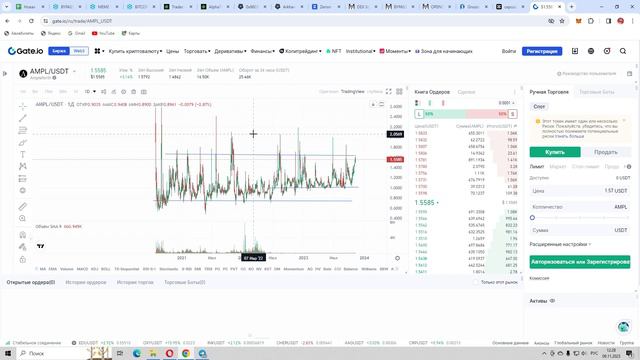
Task: Open the Fibonacci retracement tool group
Action: pos(23,130)
